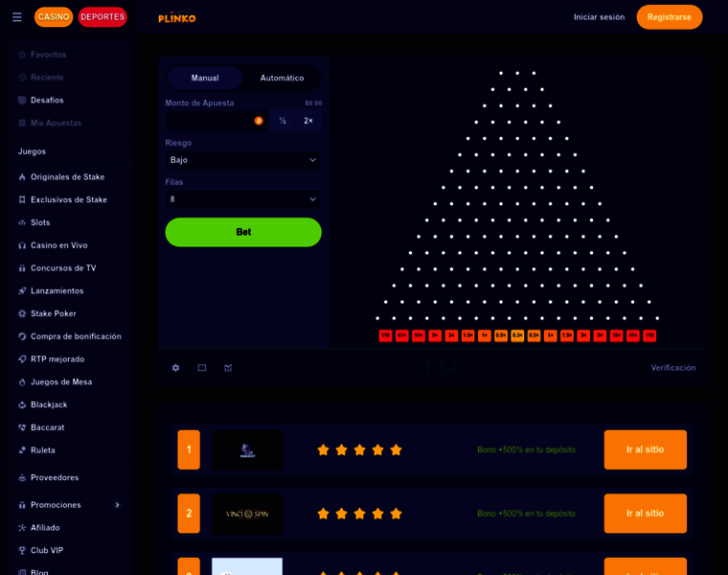Click Ir al sitio for rank 2
The height and width of the screenshot is (575, 728).
tap(646, 514)
